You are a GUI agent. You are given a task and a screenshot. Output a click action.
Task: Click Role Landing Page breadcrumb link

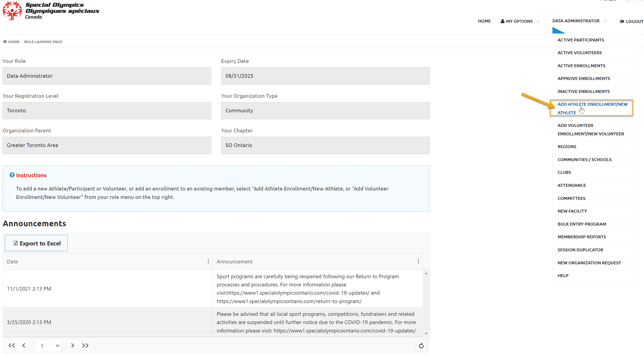click(43, 42)
